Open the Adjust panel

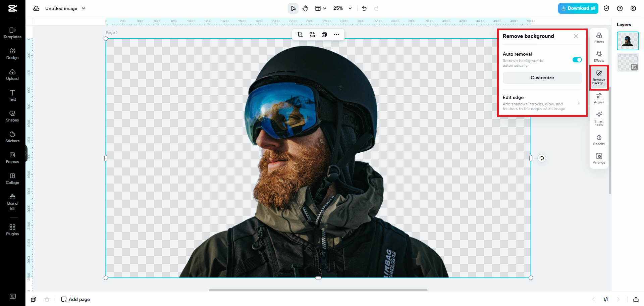[x=599, y=98]
